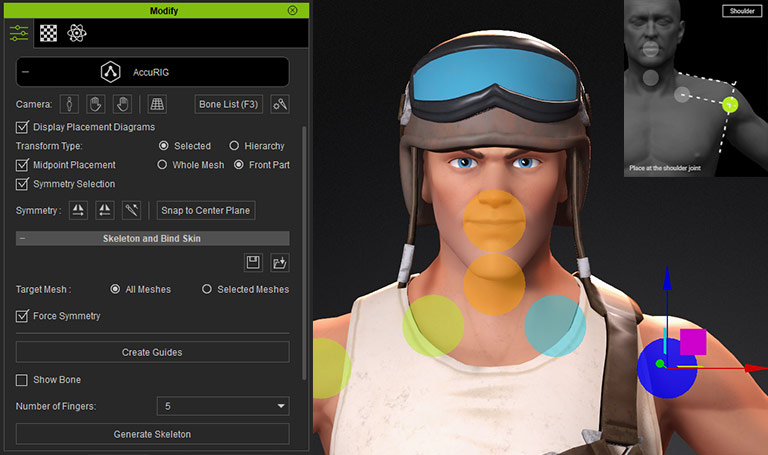Switch to the atom physics tab
Image resolution: width=768 pixels, height=455 pixels.
click(x=77, y=33)
